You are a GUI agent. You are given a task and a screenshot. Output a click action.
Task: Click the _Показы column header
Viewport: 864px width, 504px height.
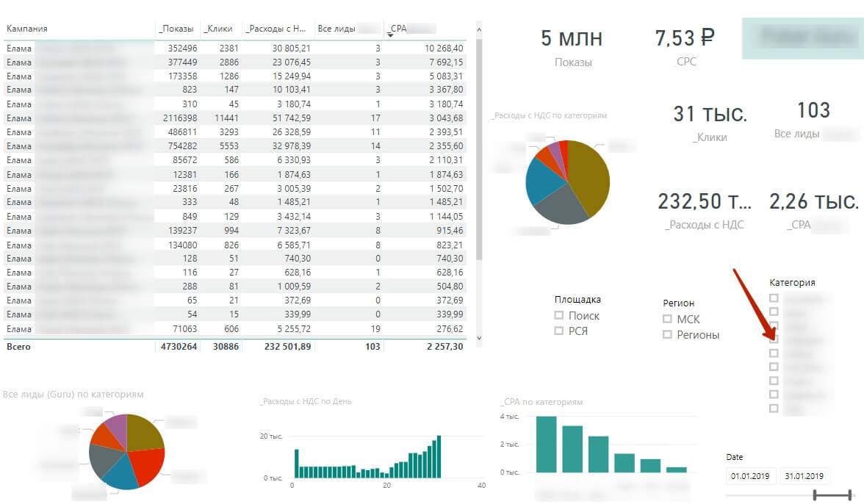(176, 29)
